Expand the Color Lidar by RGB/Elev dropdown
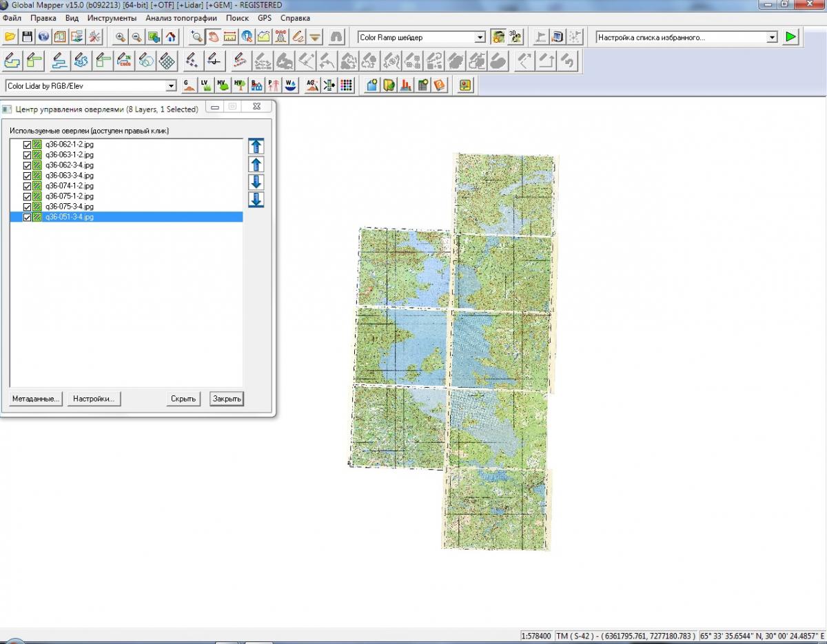827x644 pixels. click(x=172, y=86)
